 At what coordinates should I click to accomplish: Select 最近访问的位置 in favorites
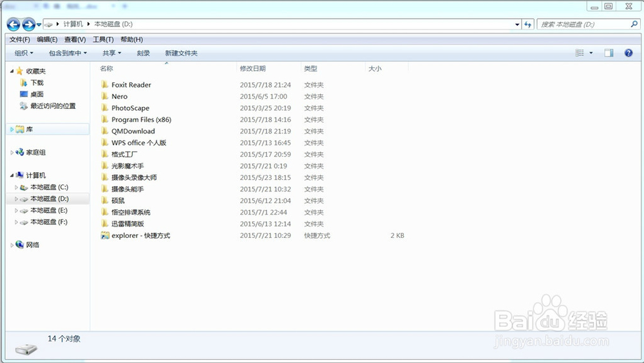point(53,106)
